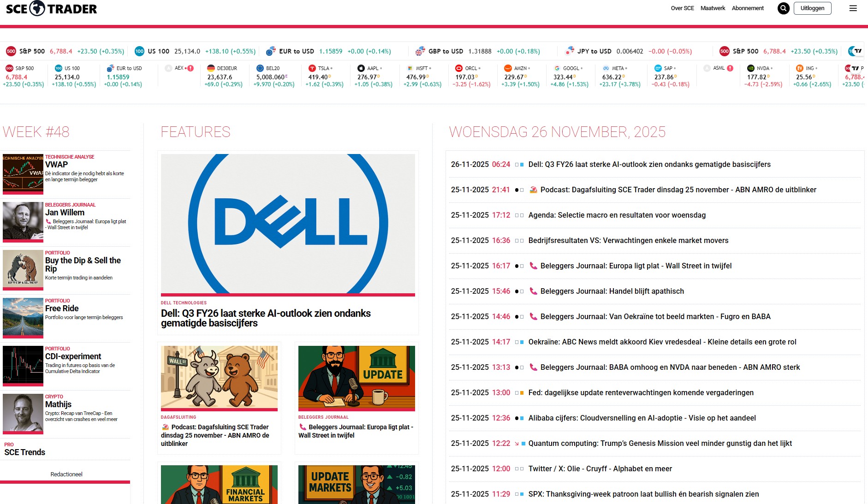
Task: Click podcast icon in the 21:41 news row
Action: (x=534, y=190)
